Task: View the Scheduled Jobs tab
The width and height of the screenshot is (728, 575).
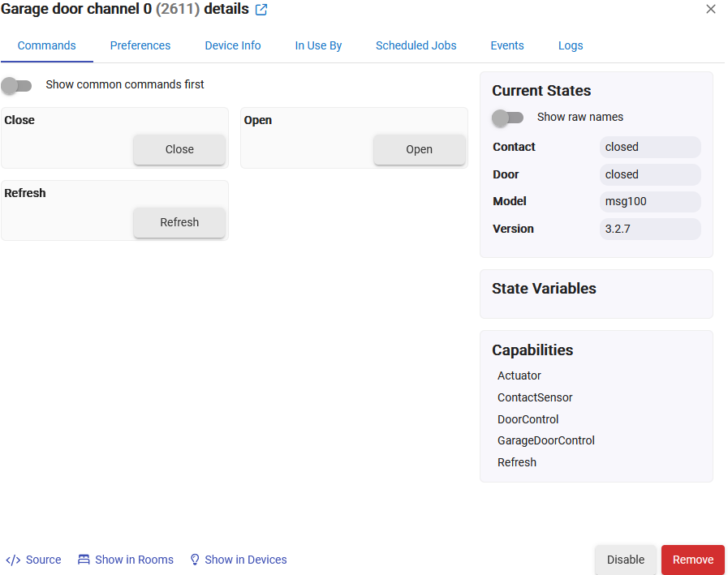Action: [416, 45]
